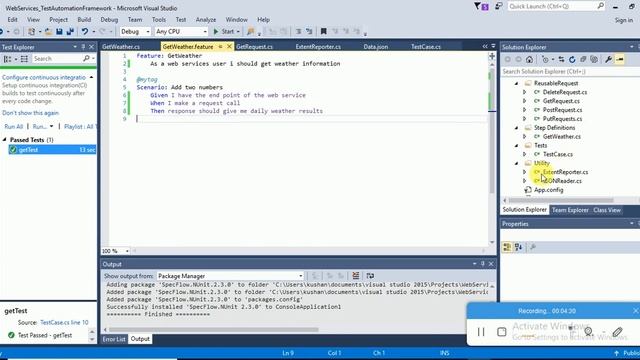Switch to the Data.json tab

376,47
